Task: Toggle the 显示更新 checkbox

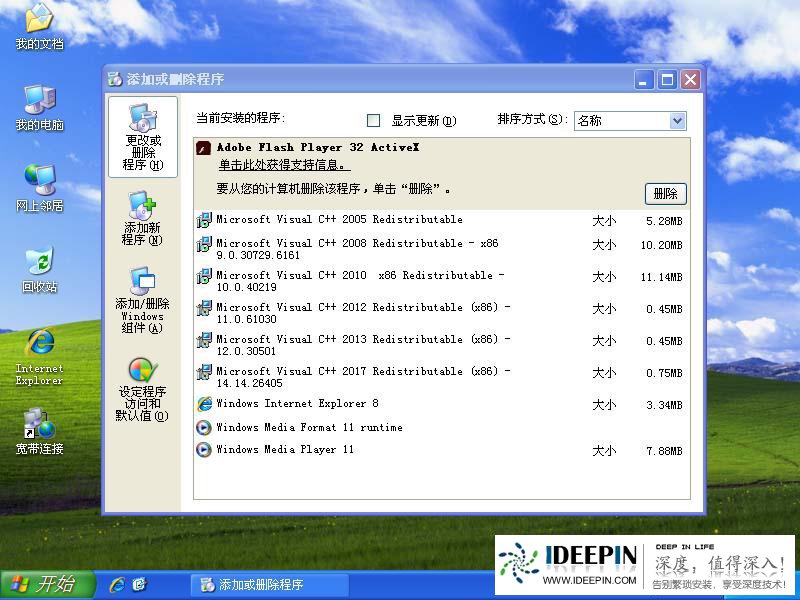Action: (x=373, y=120)
